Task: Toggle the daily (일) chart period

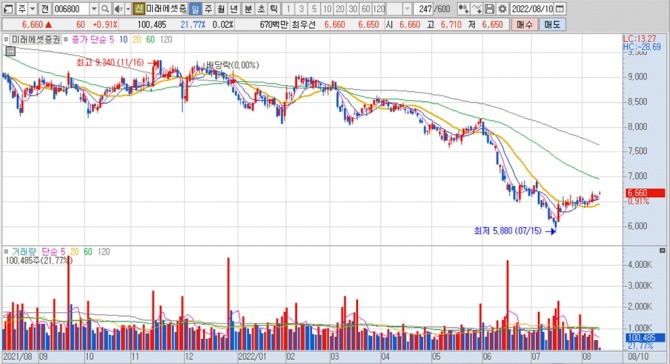Action: (x=195, y=9)
